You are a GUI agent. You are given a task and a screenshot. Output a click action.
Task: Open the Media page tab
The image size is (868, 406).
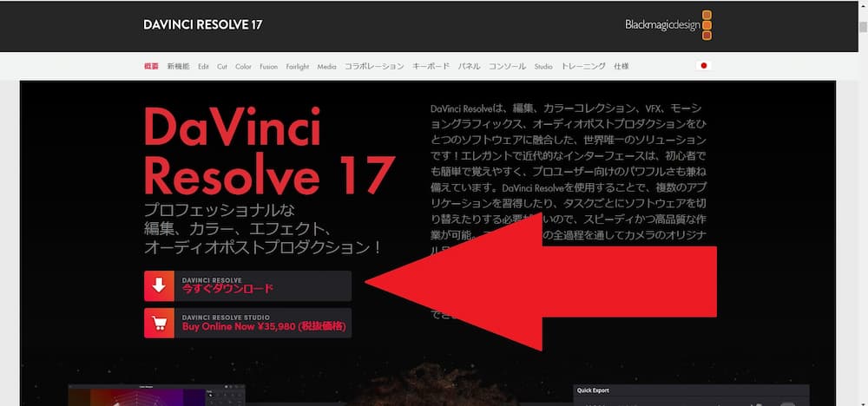[x=326, y=67]
